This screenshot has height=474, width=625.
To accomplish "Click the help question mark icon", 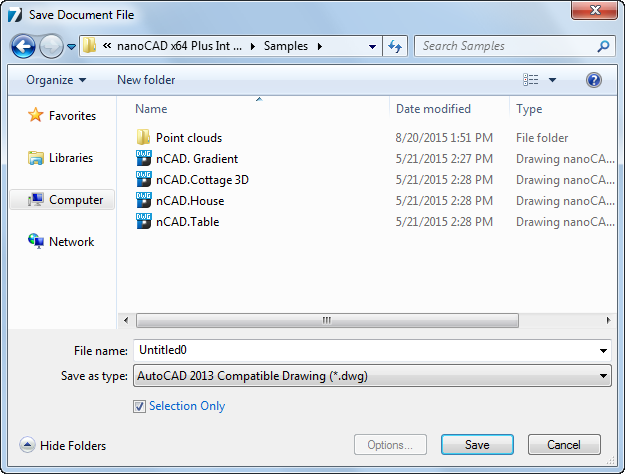I will tap(594, 80).
